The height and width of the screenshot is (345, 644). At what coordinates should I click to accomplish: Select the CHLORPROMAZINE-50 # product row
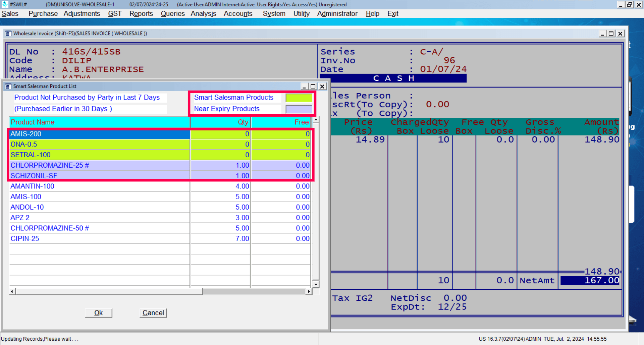click(x=160, y=228)
